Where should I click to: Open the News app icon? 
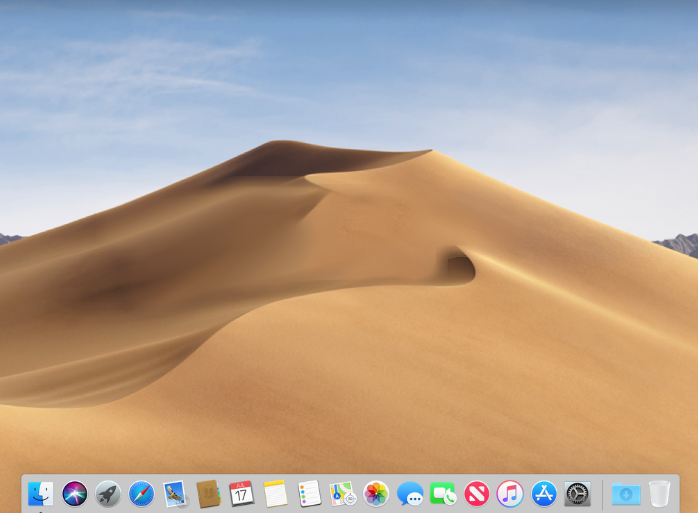point(477,493)
